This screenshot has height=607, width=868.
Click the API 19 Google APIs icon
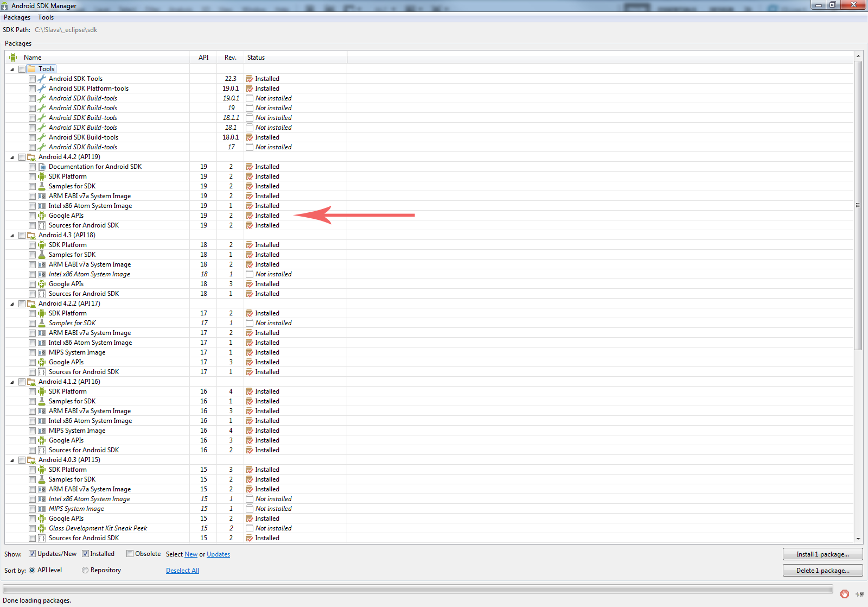pyautogui.click(x=42, y=216)
